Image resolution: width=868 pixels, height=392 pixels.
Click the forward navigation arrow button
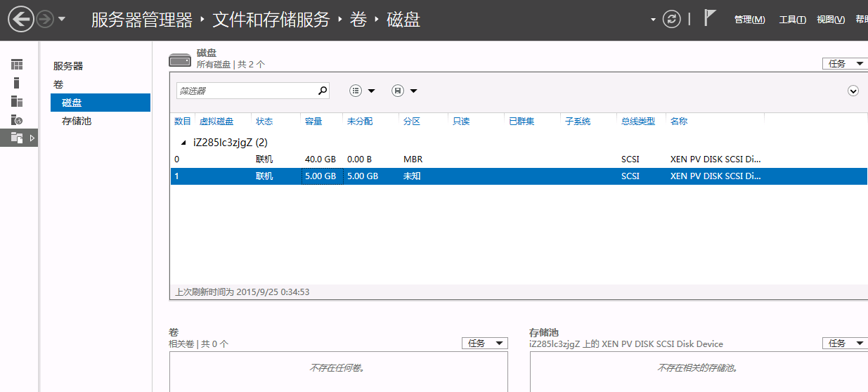45,19
